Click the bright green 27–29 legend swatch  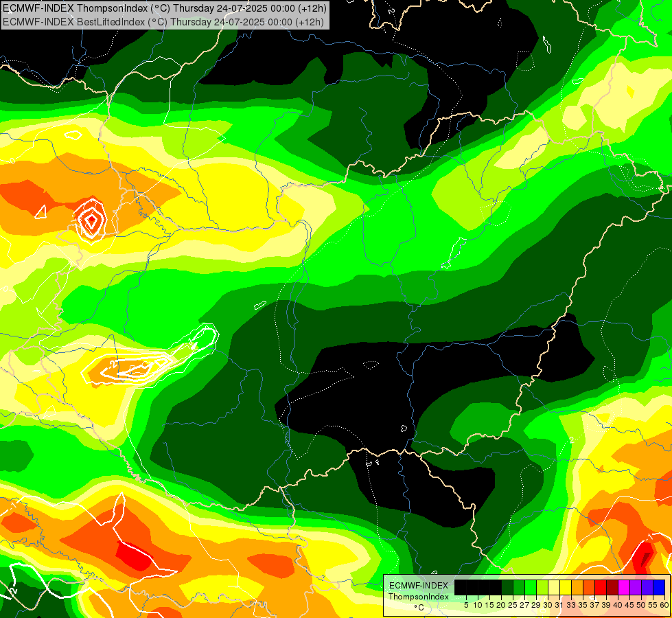coord(531,588)
